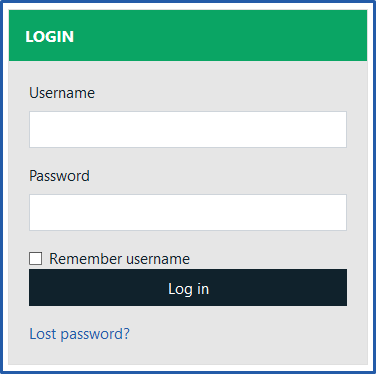Select the LOGIN header title
Viewport: 376px width, 374px height.
click(x=50, y=36)
